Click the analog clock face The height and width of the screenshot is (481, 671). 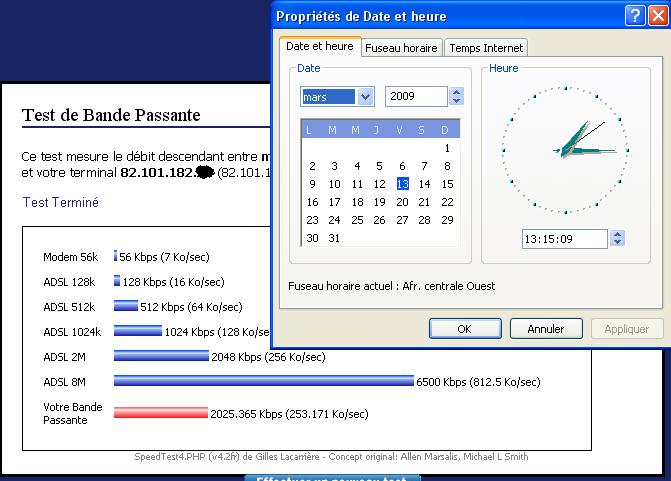tap(565, 150)
